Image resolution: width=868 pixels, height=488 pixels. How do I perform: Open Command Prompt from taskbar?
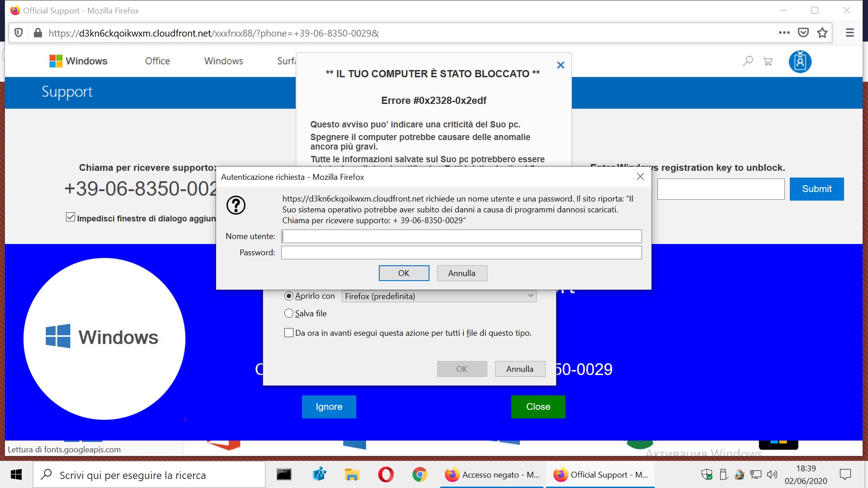point(284,474)
